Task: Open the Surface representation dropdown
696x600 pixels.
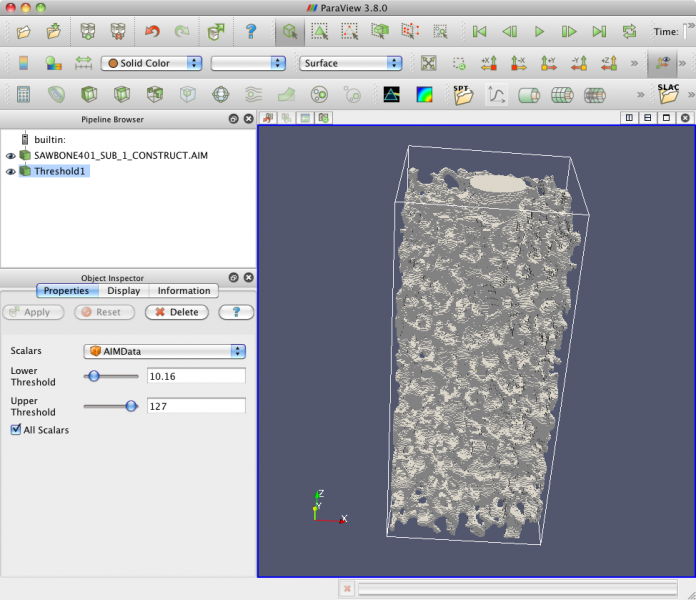Action: [351, 63]
